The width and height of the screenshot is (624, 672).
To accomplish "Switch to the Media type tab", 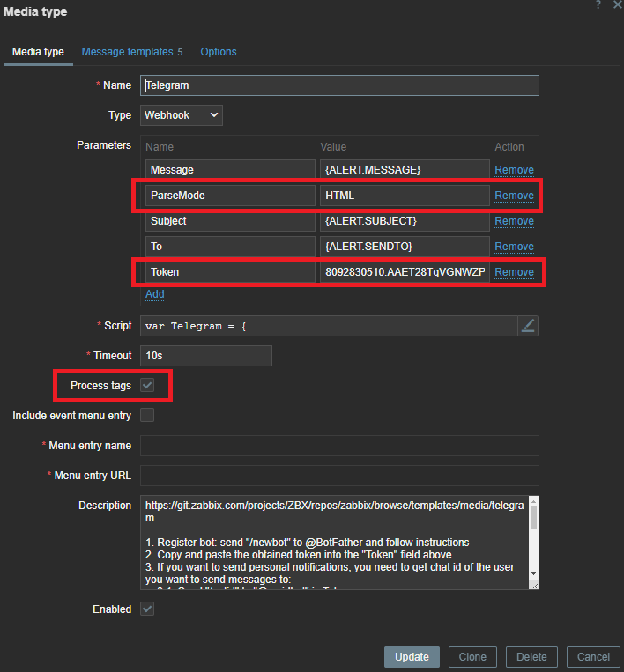I will (38, 52).
